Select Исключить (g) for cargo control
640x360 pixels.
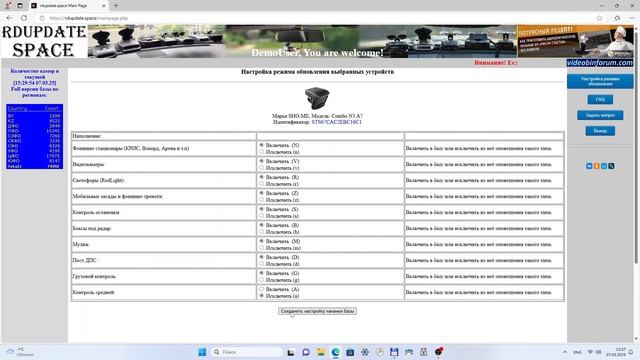coord(262,280)
